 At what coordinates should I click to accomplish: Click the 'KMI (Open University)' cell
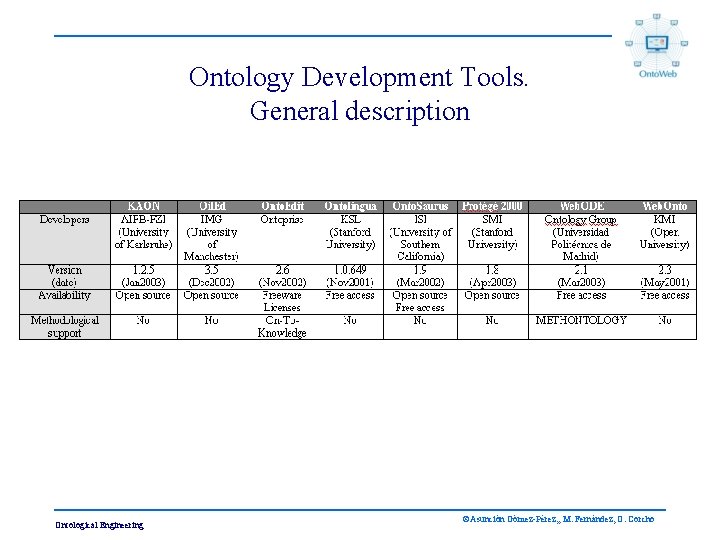click(x=664, y=239)
